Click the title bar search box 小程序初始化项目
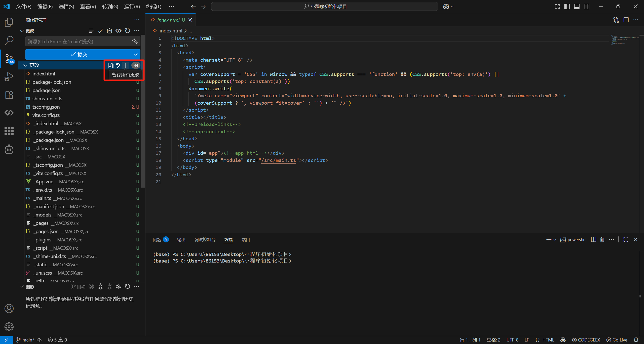 pyautogui.click(x=325, y=7)
